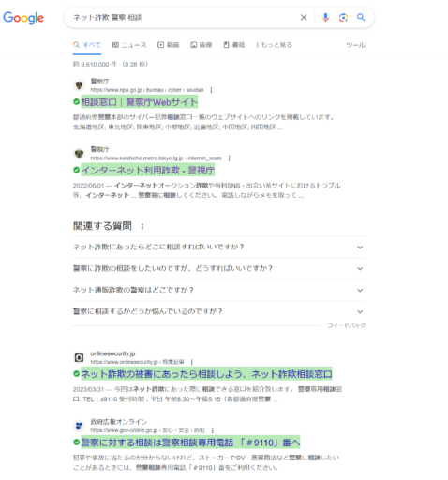Expand question 警察に詐欺の相談をしたいのですが
This screenshot has height=480, width=448.
coord(219,268)
